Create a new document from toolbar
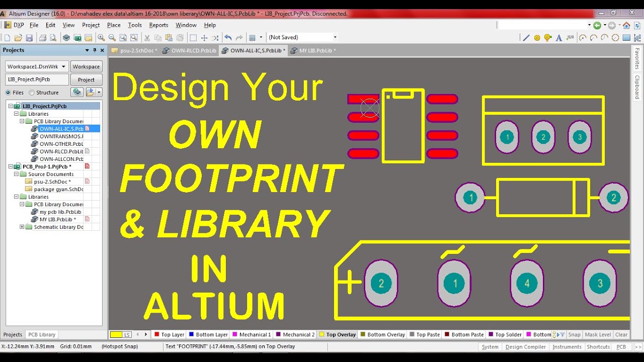 7,38
